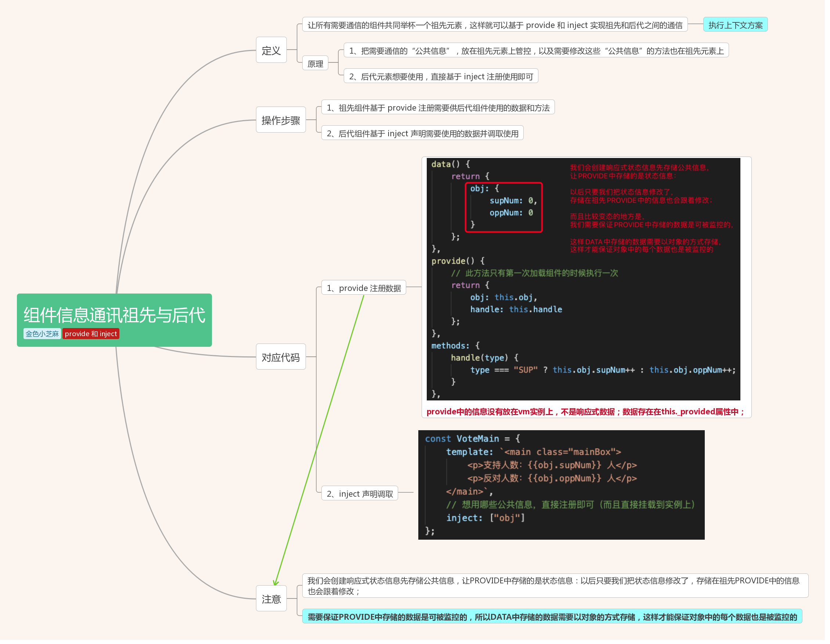This screenshot has width=830, height=644.
Task: Click the red this._provided note text
Action: tap(585, 412)
